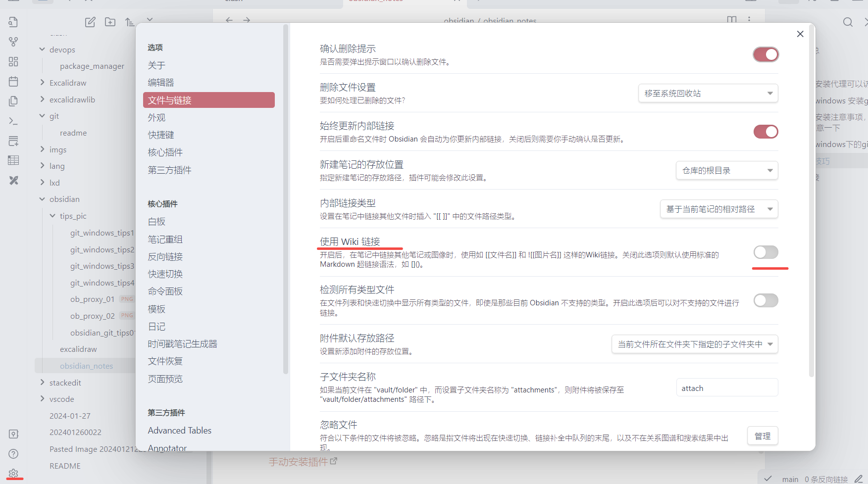Open Advanced Tables plugin settings
This screenshot has width=868, height=484.
click(x=180, y=431)
